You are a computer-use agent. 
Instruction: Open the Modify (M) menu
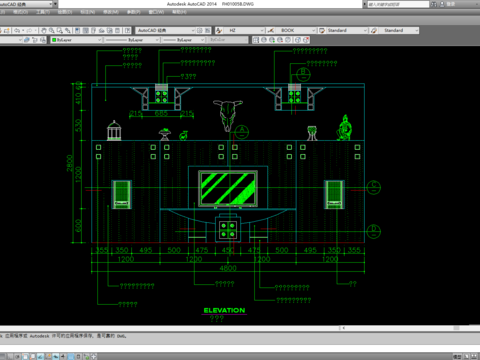coord(111,12)
